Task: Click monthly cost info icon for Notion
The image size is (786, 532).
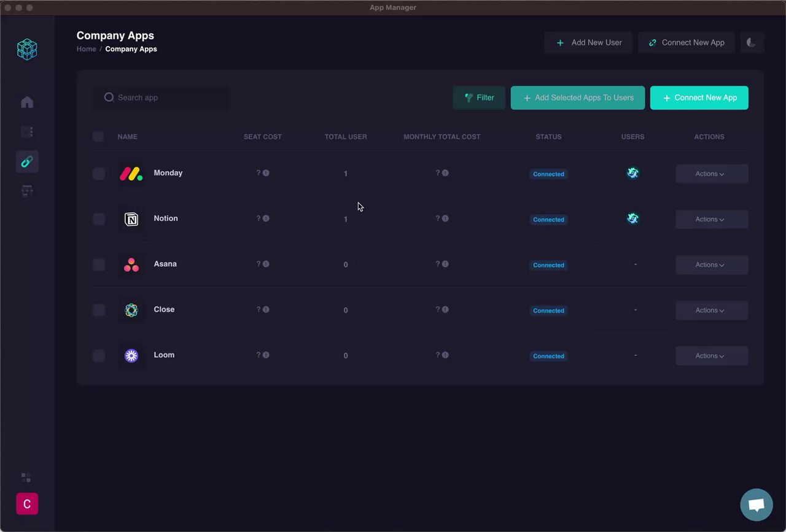Action: (445, 218)
